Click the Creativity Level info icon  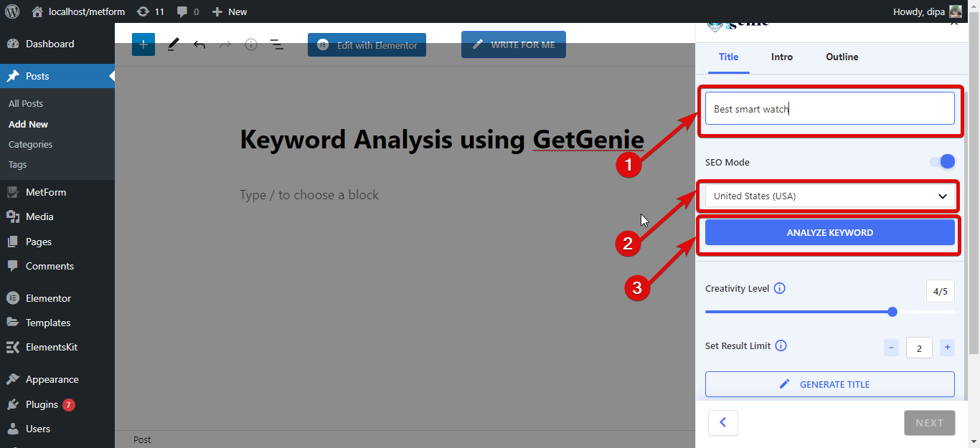pos(780,288)
